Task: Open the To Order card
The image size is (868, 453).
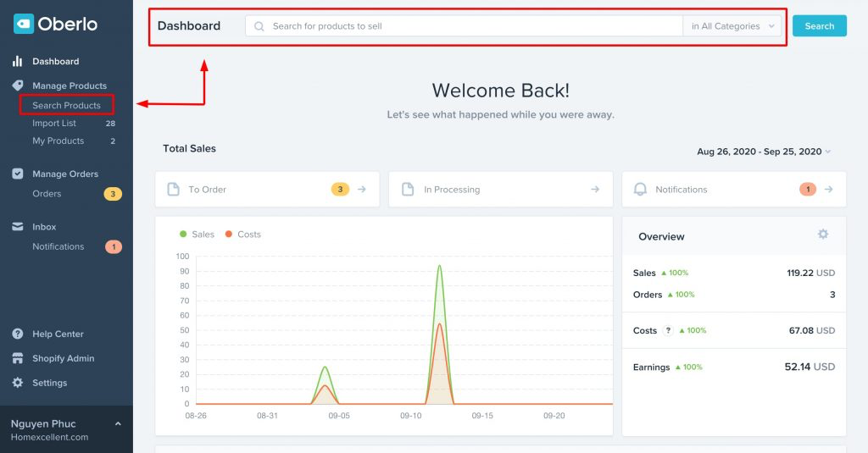Action: click(267, 189)
